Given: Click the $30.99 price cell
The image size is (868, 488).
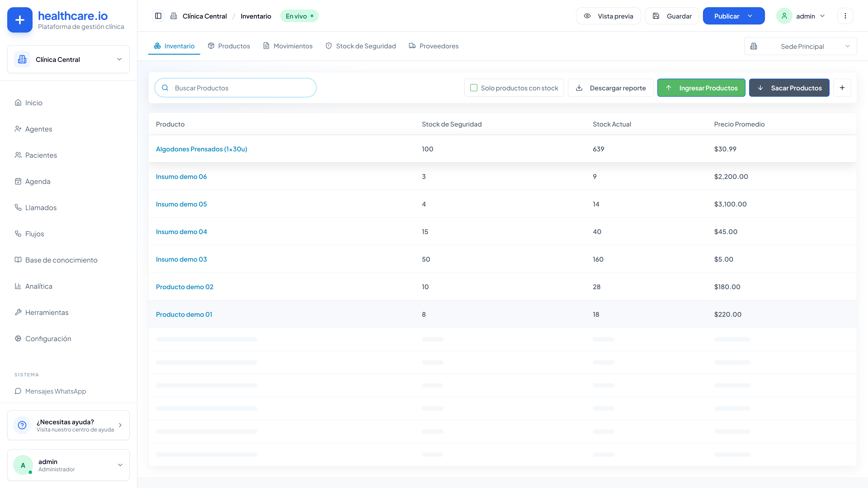Looking at the screenshot, I should pos(725,149).
